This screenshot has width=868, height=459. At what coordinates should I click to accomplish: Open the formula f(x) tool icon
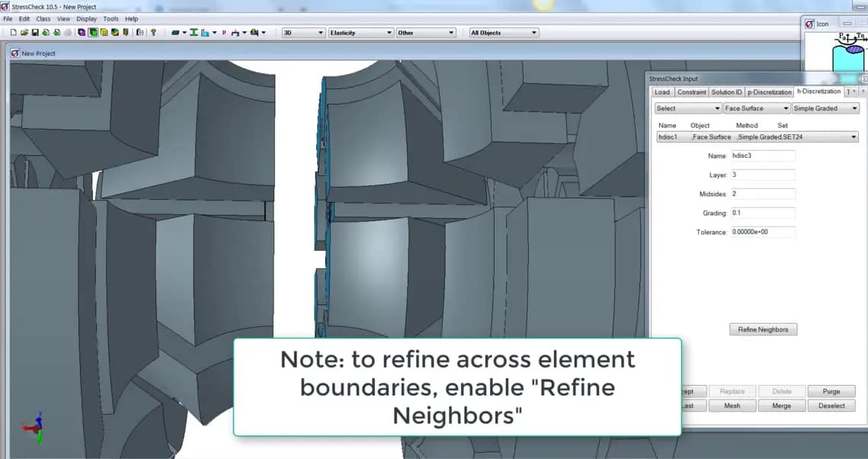coord(141,32)
